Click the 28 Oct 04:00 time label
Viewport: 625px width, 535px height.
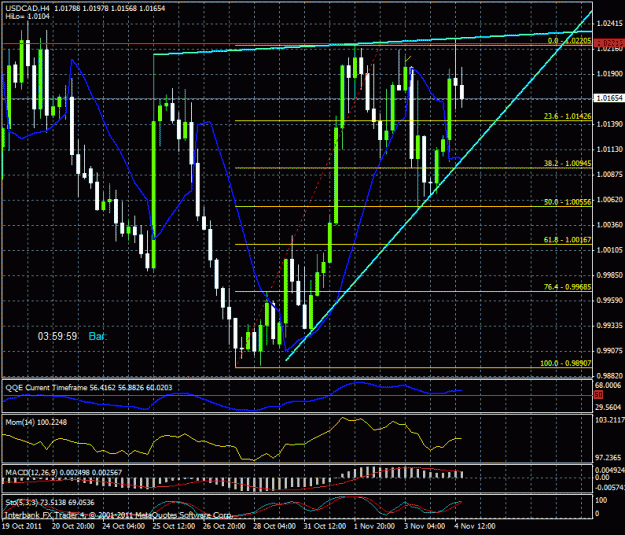tap(274, 526)
